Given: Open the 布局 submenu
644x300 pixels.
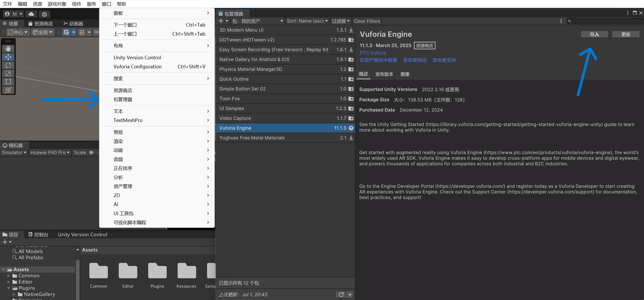Looking at the screenshot, I should pyautogui.click(x=157, y=46).
